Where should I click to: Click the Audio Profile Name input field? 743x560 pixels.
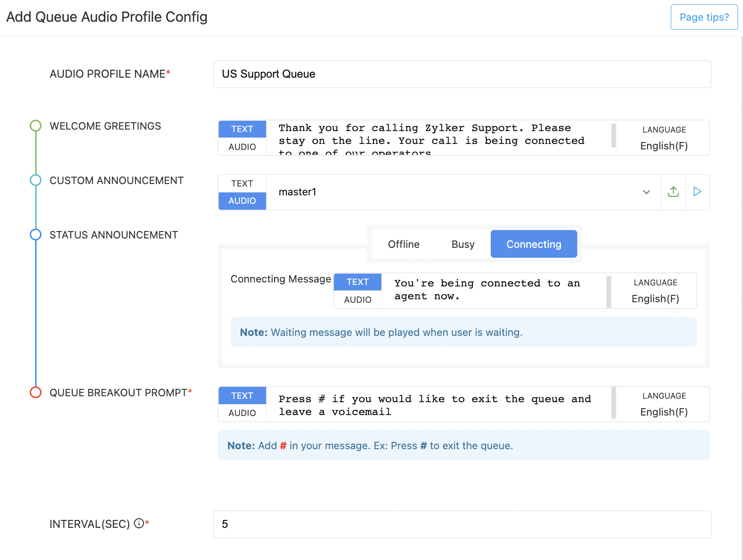coord(462,74)
